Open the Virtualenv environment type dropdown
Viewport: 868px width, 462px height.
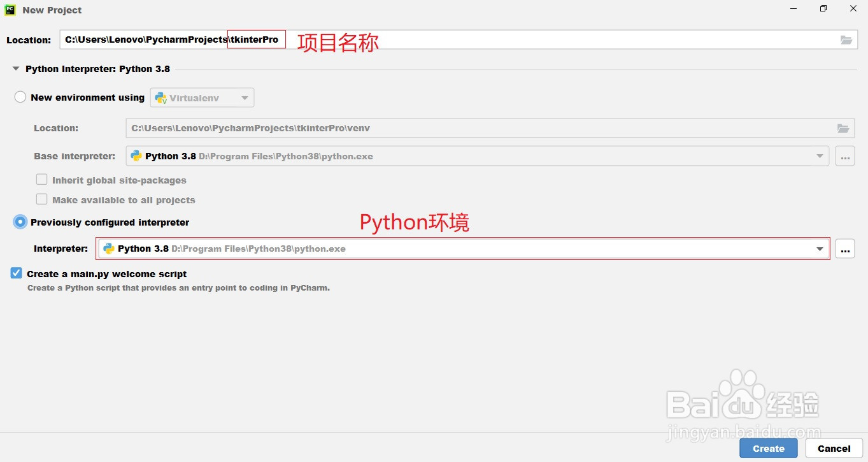tap(245, 97)
